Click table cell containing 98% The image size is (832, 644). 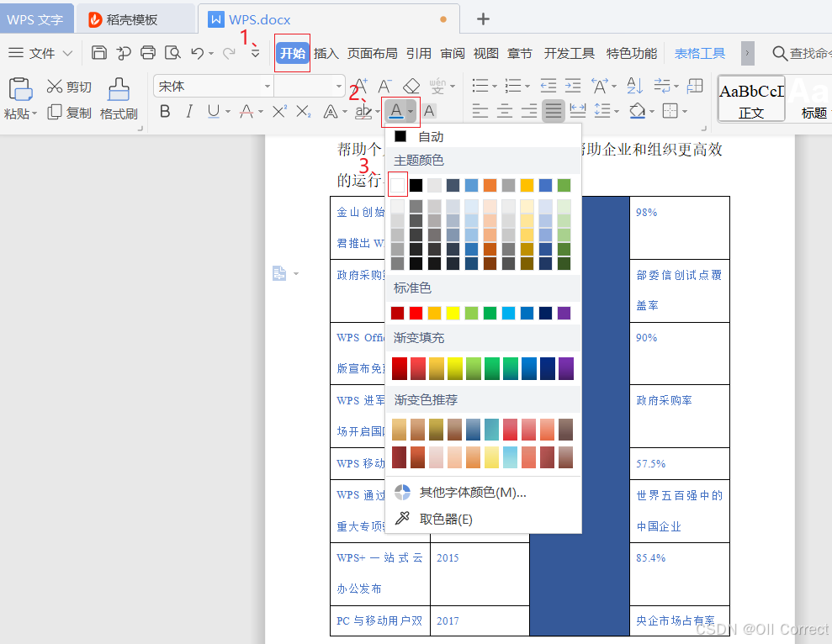point(679,228)
